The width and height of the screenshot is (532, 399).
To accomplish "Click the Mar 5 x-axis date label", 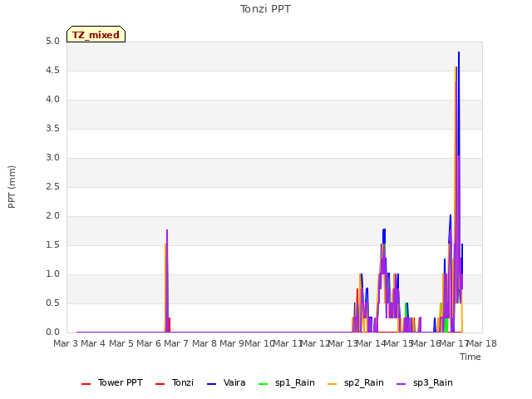I will click(121, 343).
